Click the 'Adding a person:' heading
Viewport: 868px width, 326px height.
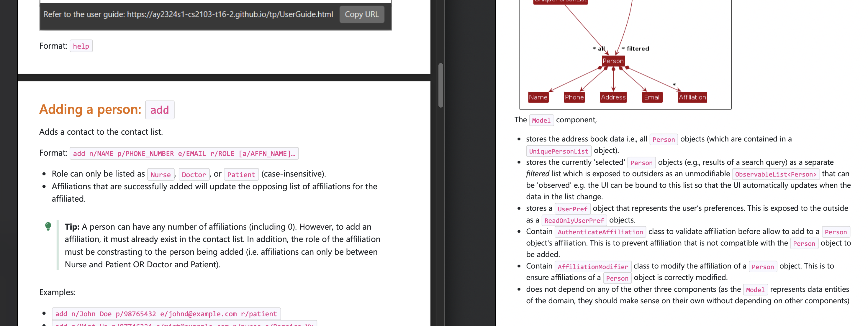pyautogui.click(x=90, y=109)
